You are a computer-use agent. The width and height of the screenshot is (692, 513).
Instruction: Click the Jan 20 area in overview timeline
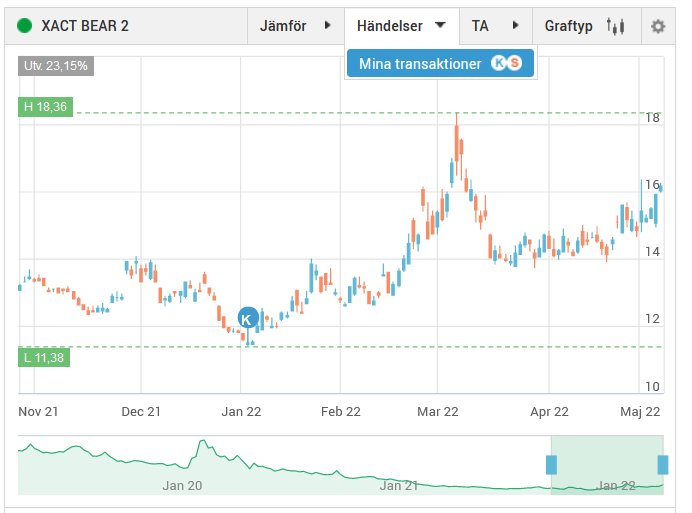182,485
